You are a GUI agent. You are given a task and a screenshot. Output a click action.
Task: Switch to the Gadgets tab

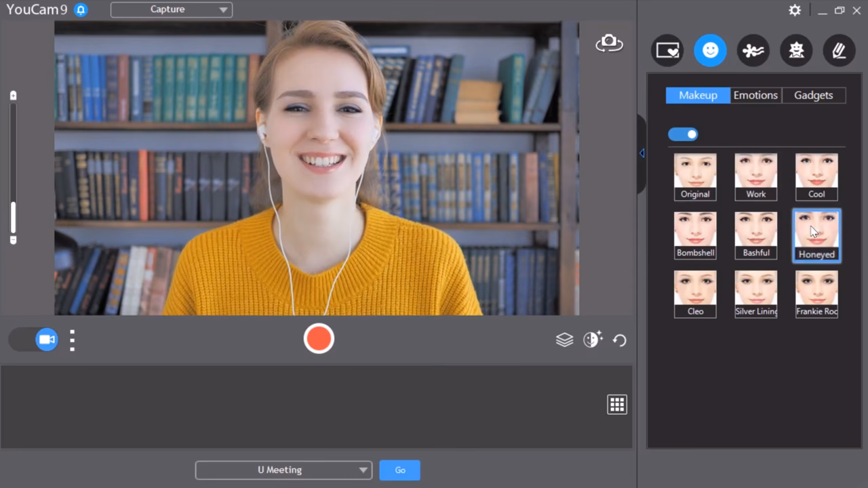813,95
